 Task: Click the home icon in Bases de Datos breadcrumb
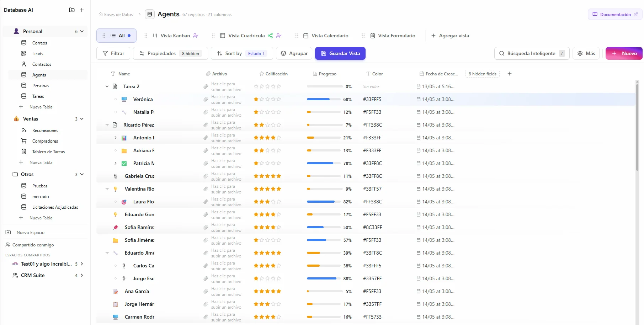(101, 15)
